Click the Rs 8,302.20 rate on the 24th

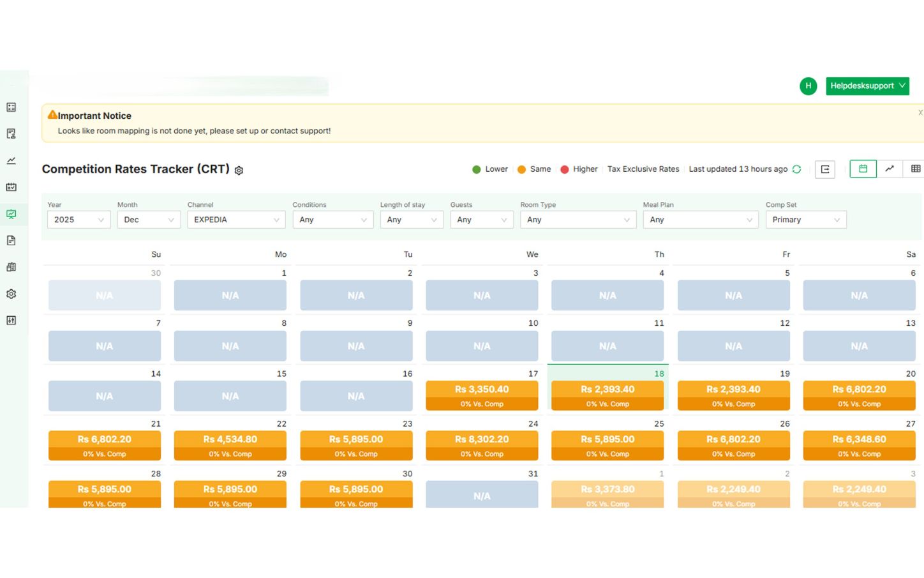pyautogui.click(x=482, y=440)
